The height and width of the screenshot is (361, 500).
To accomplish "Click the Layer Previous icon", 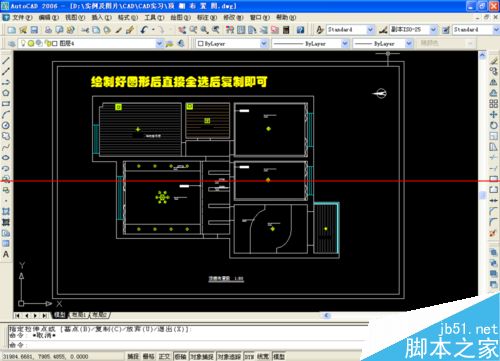I will point(181,43).
